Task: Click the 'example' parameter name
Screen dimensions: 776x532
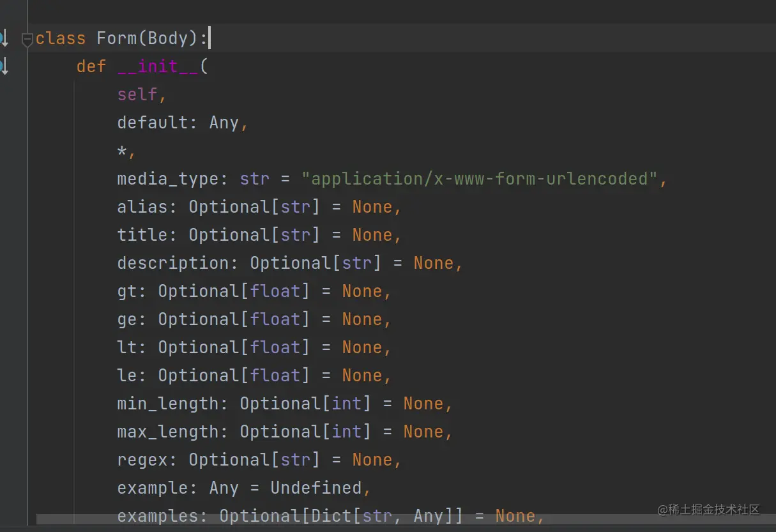Action: 153,488
